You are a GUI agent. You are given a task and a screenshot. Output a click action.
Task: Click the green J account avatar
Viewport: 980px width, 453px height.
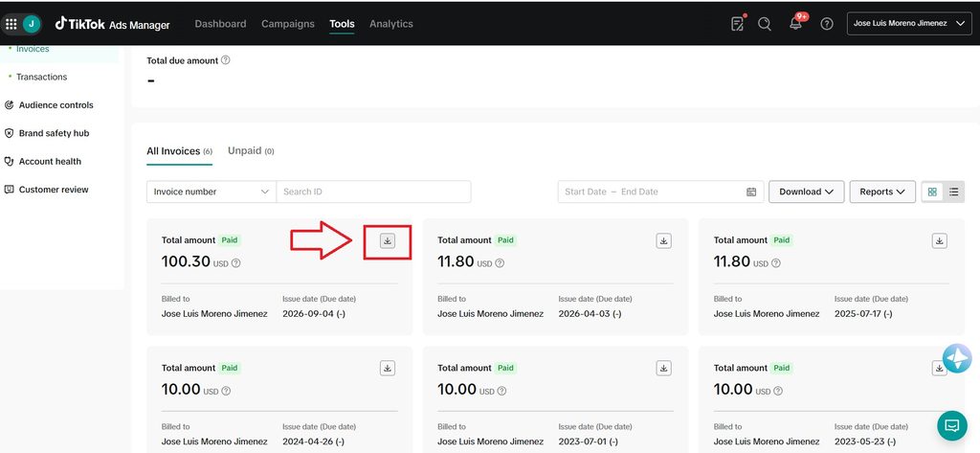32,24
